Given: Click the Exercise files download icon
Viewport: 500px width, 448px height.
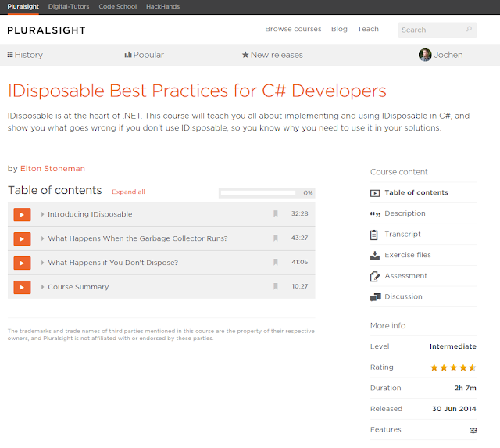Looking at the screenshot, I should [x=375, y=255].
